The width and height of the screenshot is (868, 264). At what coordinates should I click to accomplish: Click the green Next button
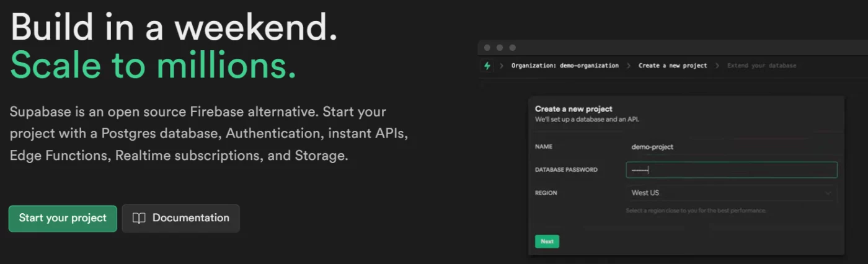547,242
